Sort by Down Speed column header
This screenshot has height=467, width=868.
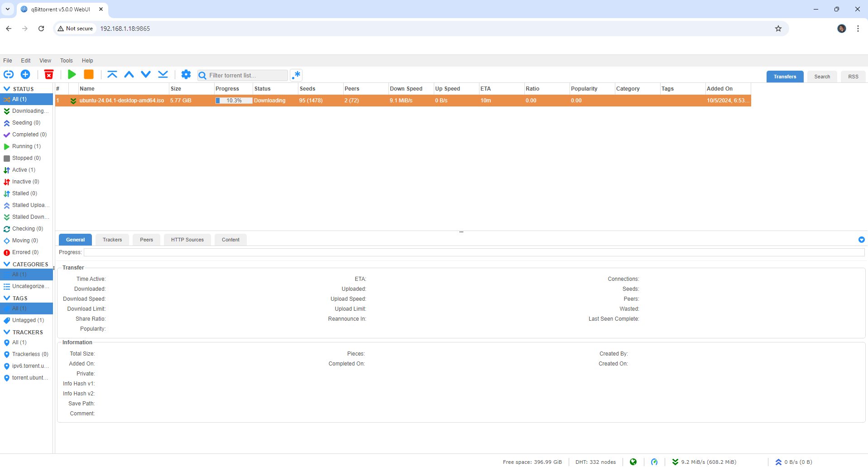pos(411,89)
